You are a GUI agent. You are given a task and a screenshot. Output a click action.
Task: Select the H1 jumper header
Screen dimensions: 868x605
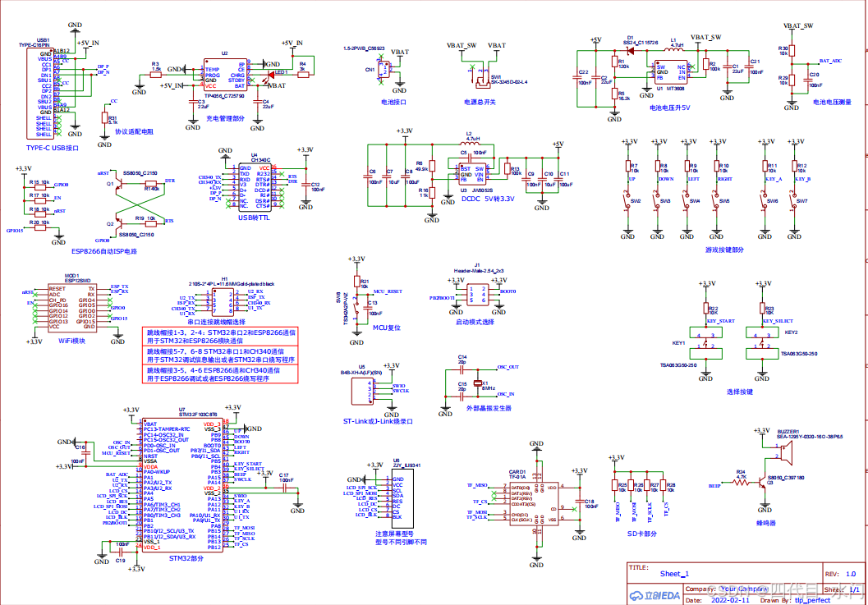click(x=223, y=301)
